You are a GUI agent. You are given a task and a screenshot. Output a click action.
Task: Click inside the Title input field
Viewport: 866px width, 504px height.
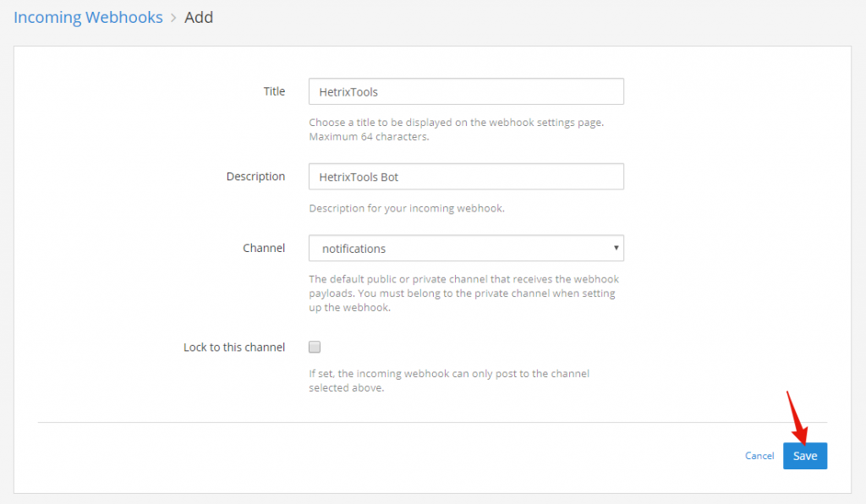pos(466,91)
